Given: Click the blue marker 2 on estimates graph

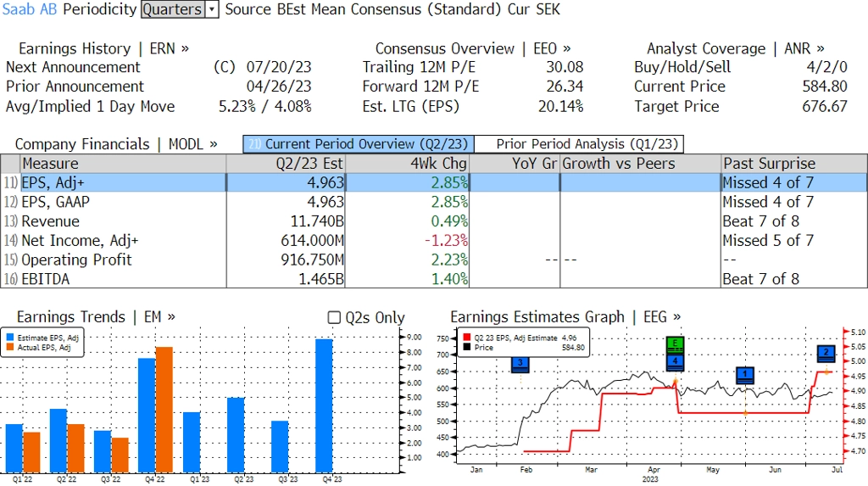Looking at the screenshot, I should point(826,354).
